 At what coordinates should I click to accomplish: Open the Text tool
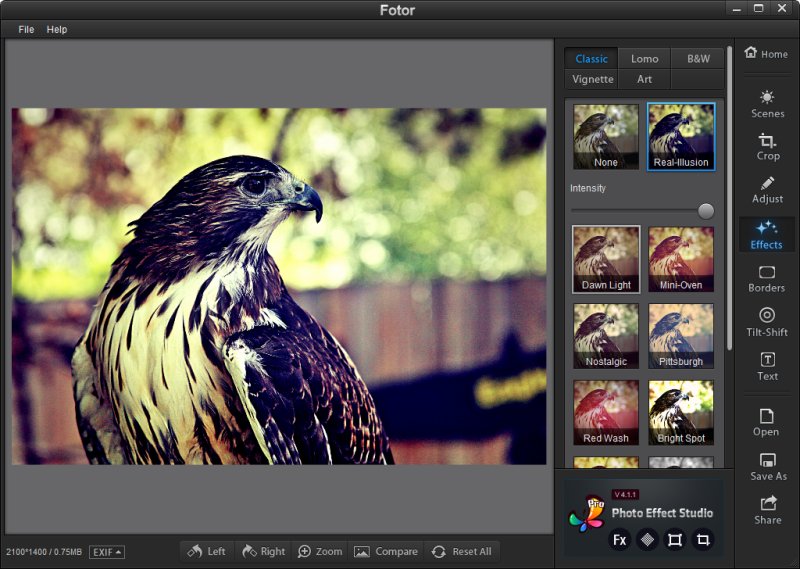click(x=767, y=366)
